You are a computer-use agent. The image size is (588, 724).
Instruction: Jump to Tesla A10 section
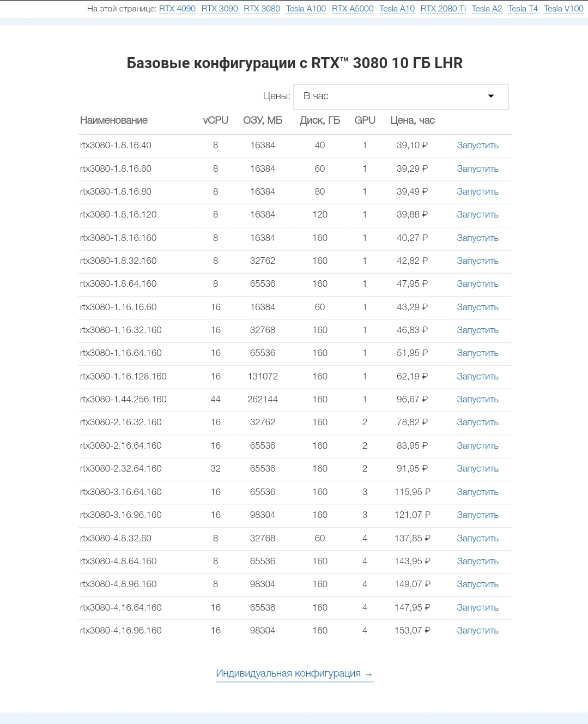pos(397,9)
